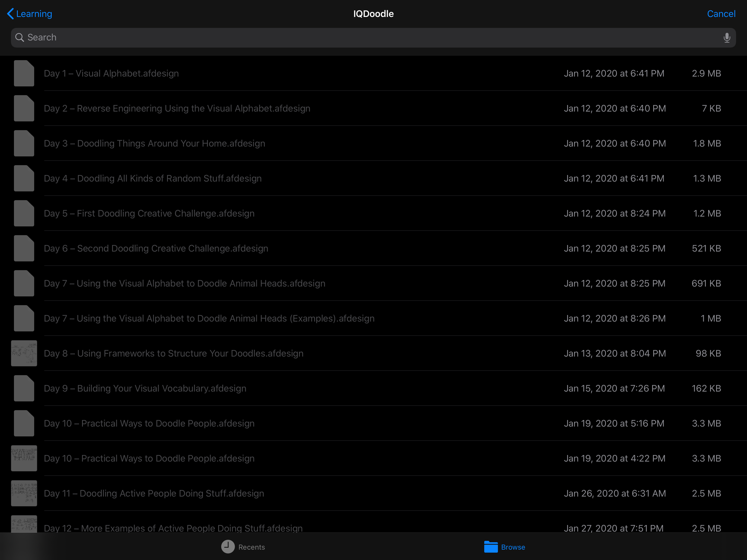The height and width of the screenshot is (560, 747).
Task: Select Day 10 file modified at 4:22 PM
Action: pos(373,458)
